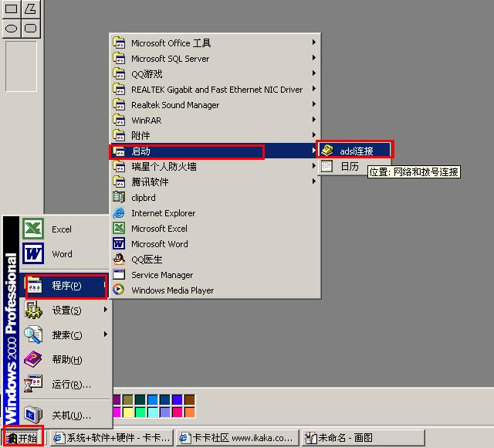Open the 设置(S) settings menu item

click(x=66, y=311)
